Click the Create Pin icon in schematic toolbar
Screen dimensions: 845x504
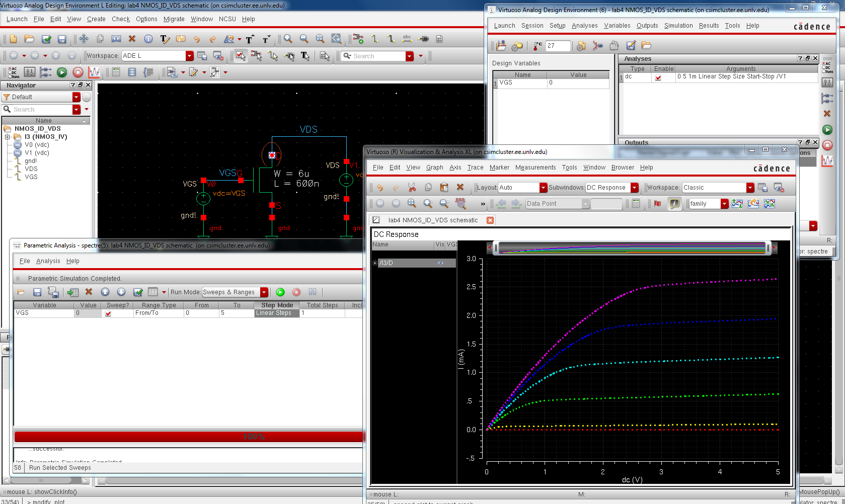coord(424,39)
